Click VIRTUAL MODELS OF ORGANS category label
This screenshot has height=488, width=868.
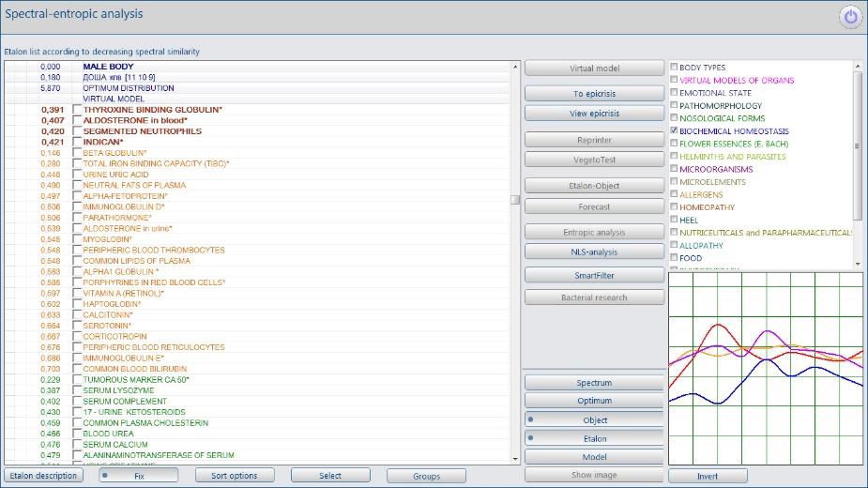click(x=737, y=81)
